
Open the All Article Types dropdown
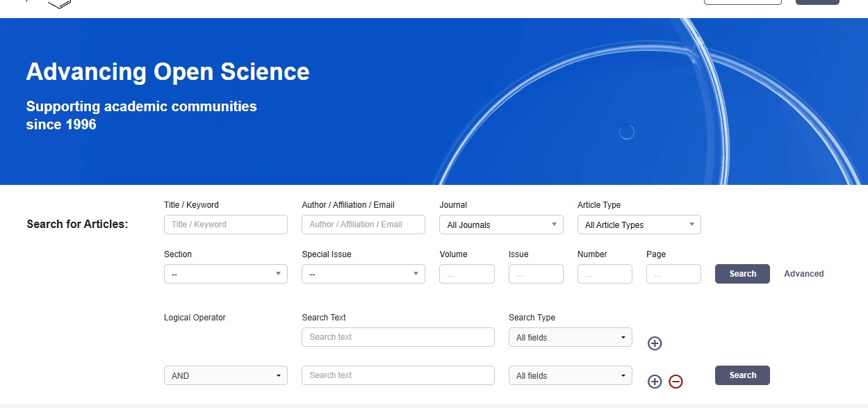(639, 225)
